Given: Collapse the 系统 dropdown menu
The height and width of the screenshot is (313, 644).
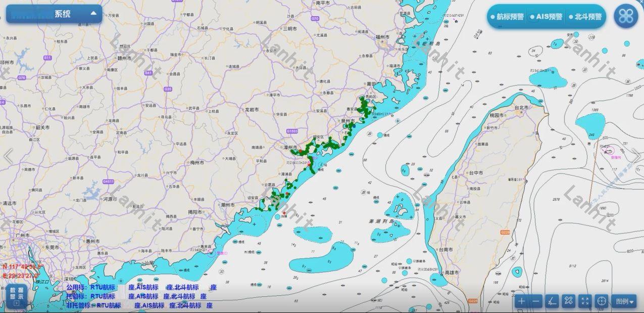Looking at the screenshot, I should (x=93, y=14).
